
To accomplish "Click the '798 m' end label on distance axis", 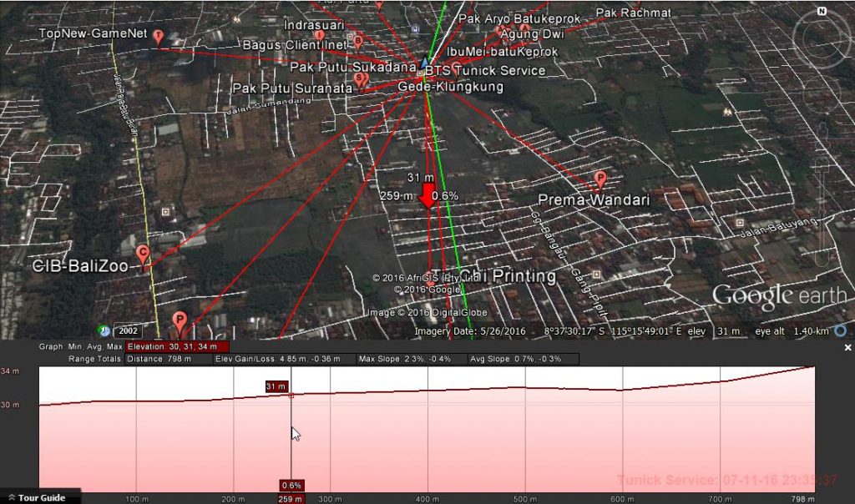I will click(803, 498).
